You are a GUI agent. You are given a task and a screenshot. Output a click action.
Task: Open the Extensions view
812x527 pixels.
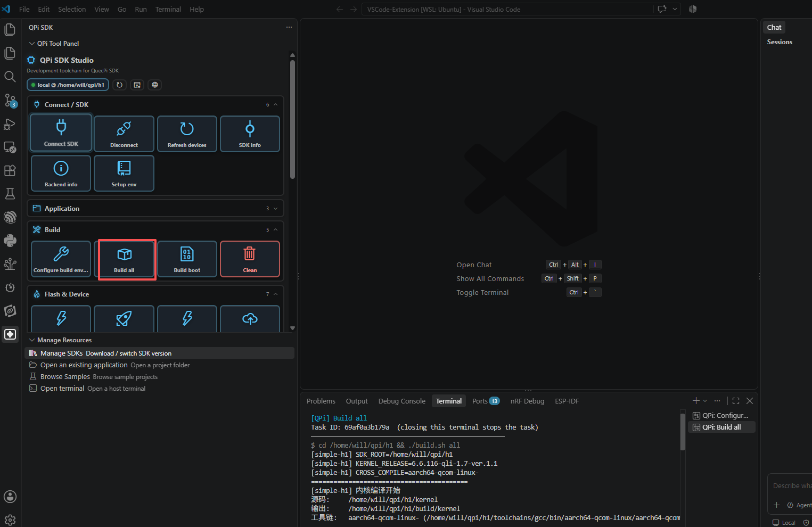pos(10,170)
